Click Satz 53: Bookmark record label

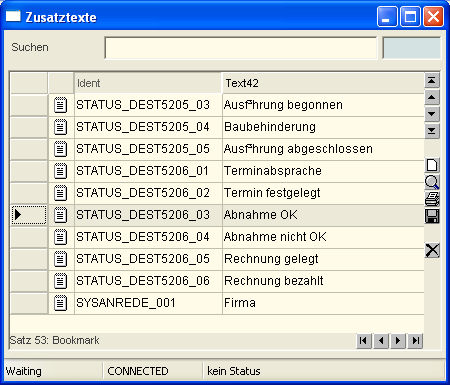54,340
